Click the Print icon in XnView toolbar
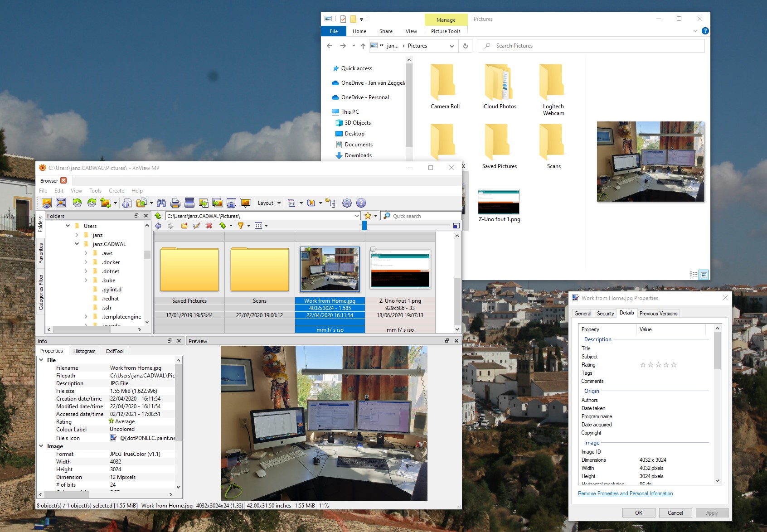Screen dimensions: 767x532 pos(175,203)
